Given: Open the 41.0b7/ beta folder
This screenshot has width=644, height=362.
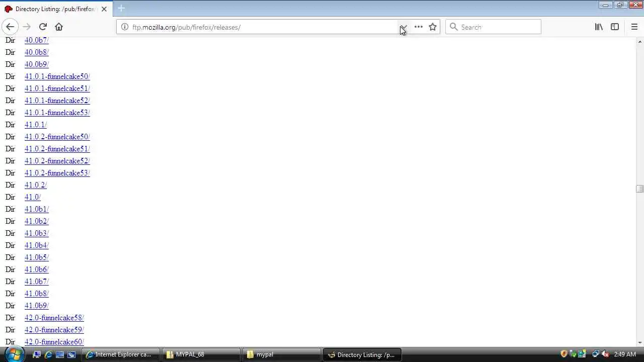Looking at the screenshot, I should click(x=37, y=282).
